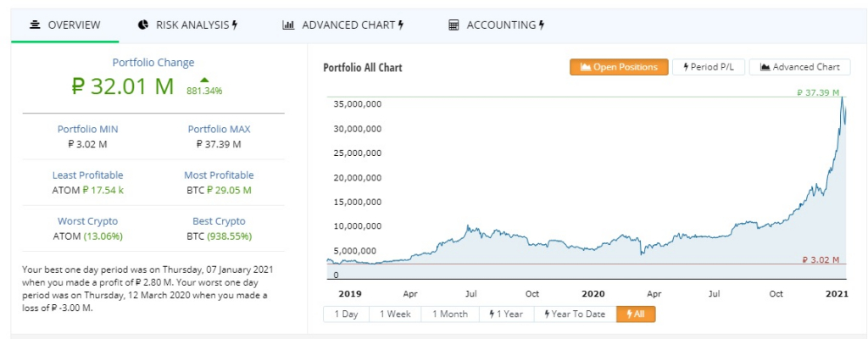Click the calculator icon beside Accounting
This screenshot has height=339, width=868.
click(x=453, y=25)
